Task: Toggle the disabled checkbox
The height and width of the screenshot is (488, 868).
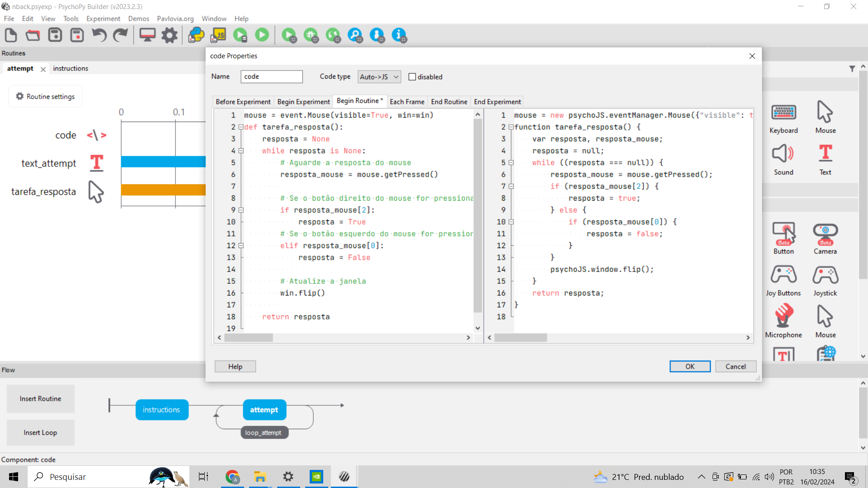Action: click(412, 77)
